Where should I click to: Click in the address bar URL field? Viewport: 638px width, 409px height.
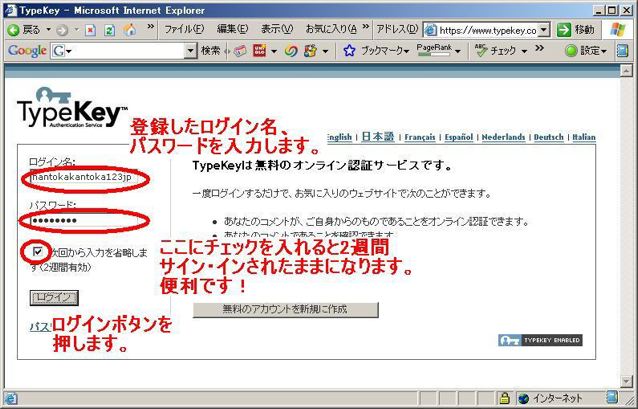click(487, 30)
